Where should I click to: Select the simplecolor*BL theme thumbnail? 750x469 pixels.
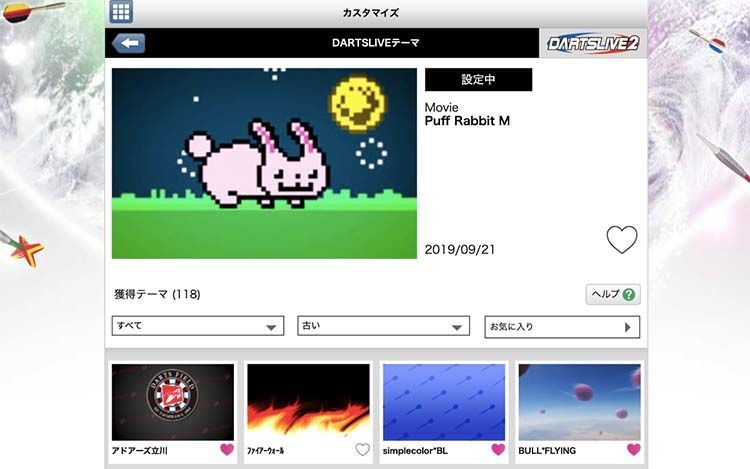[x=444, y=402]
